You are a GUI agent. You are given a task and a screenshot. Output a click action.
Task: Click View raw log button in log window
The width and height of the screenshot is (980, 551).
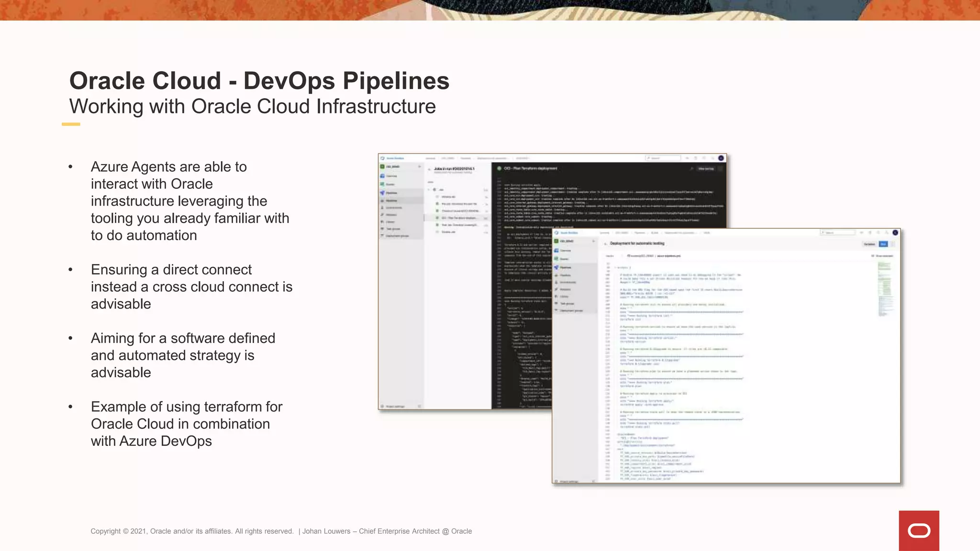click(706, 169)
